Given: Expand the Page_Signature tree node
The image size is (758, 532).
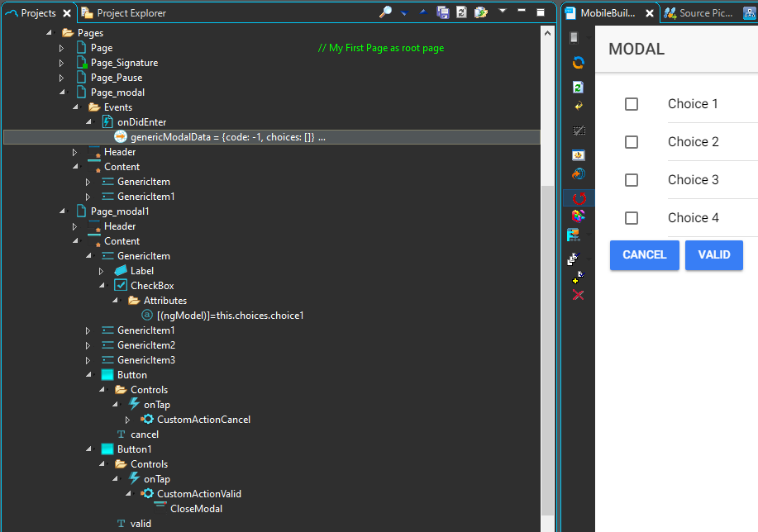Looking at the screenshot, I should (x=61, y=63).
